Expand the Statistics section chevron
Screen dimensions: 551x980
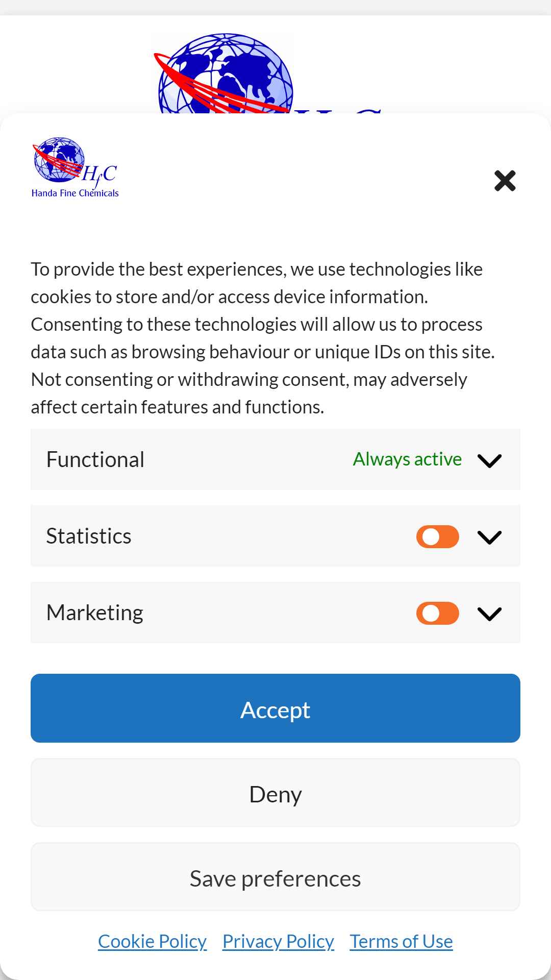click(490, 537)
